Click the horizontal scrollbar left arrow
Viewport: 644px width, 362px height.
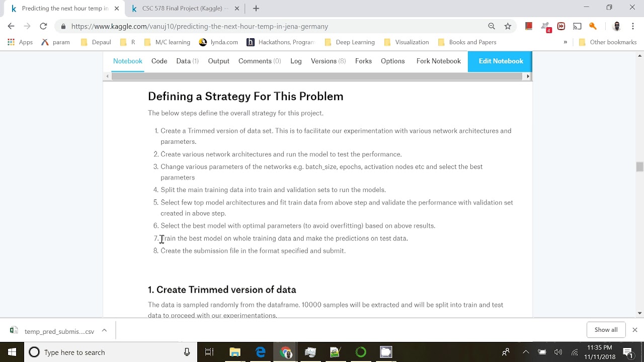pos(107,76)
